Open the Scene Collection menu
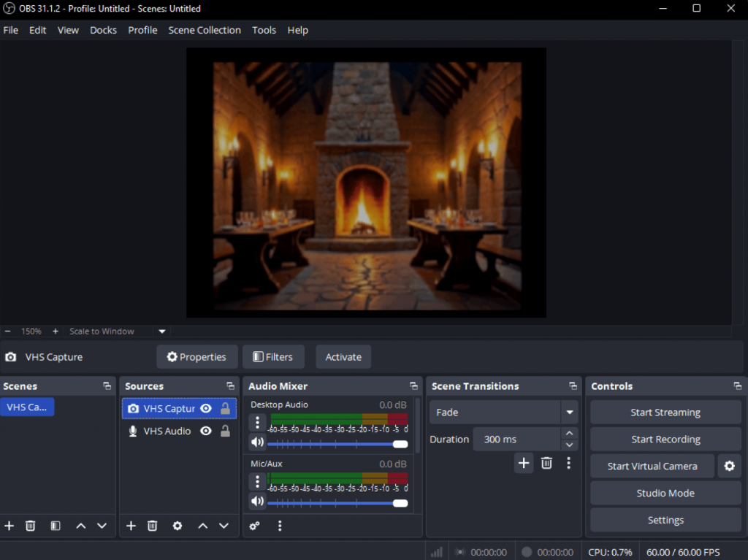This screenshot has height=560, width=748. (x=205, y=30)
